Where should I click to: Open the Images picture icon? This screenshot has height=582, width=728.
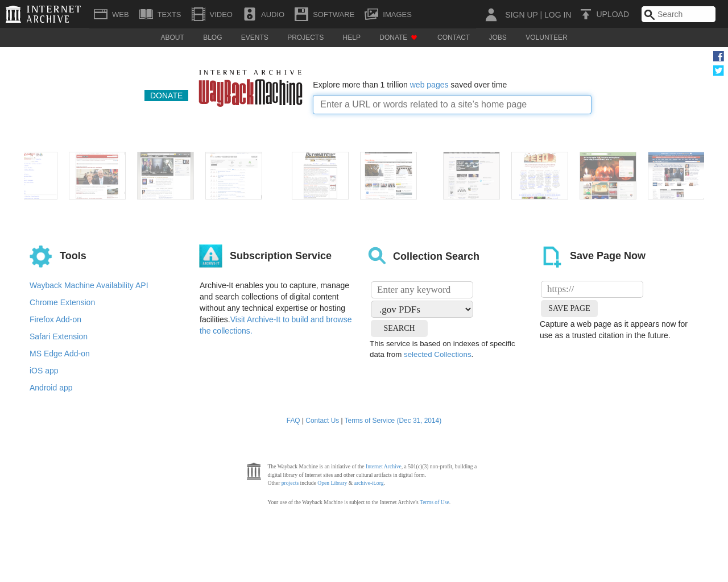[371, 14]
